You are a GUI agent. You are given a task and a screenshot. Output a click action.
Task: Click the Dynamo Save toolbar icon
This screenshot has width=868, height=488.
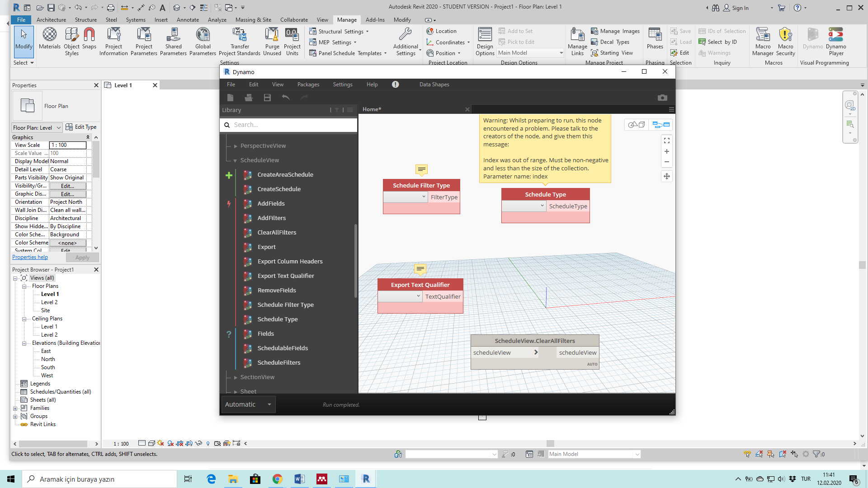pyautogui.click(x=267, y=98)
